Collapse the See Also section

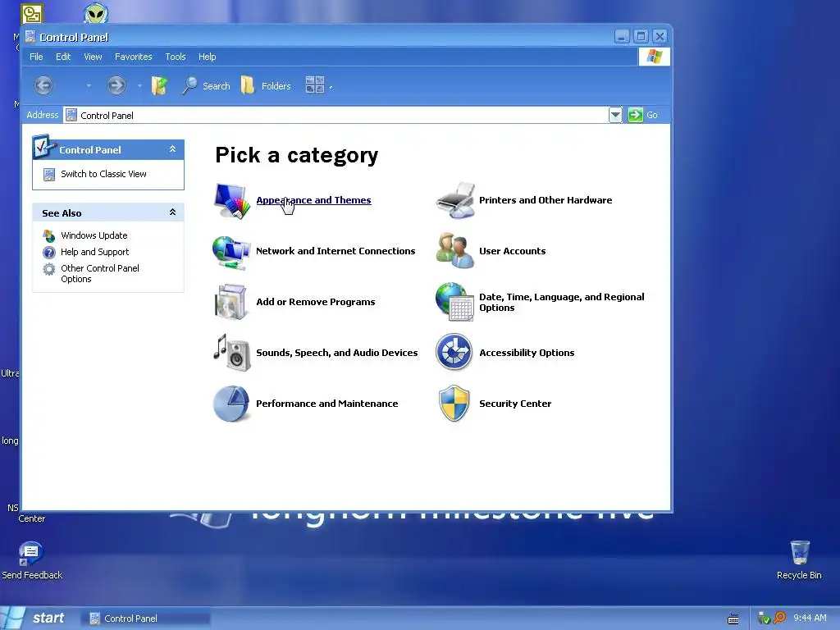[x=172, y=212]
